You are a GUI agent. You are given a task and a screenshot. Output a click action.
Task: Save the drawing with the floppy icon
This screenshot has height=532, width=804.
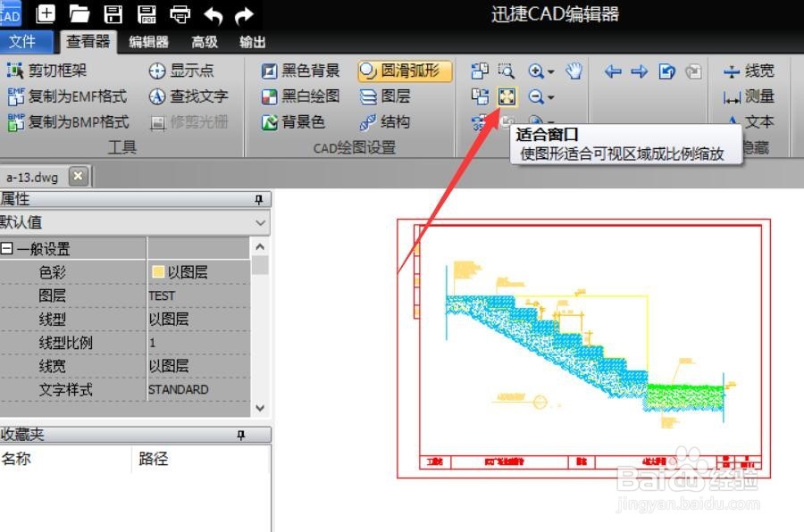point(113,14)
